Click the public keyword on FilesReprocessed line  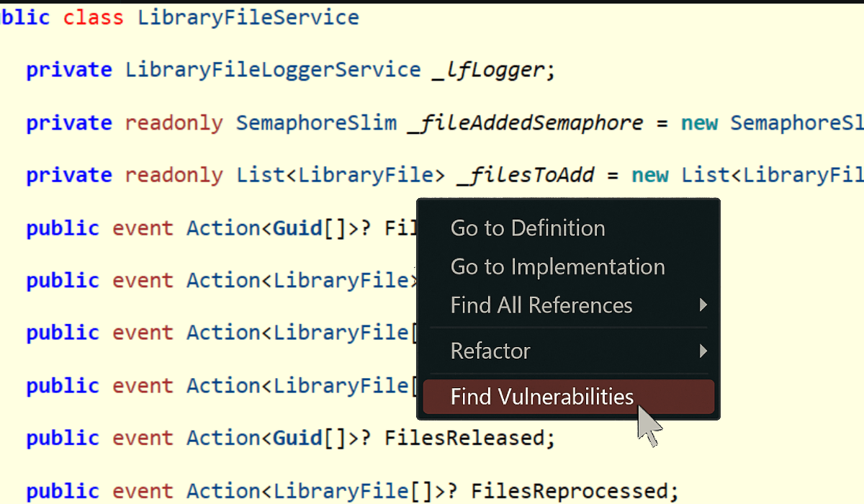click(63, 491)
